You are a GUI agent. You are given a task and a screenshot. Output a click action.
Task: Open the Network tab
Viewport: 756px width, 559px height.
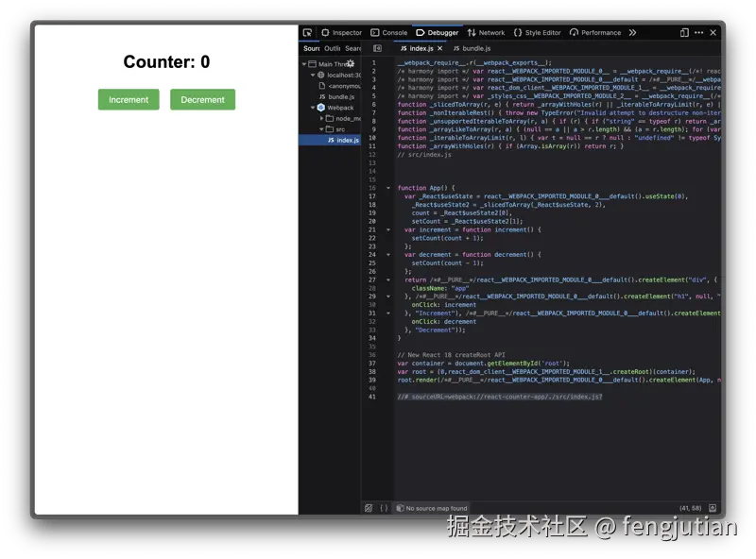coord(486,33)
